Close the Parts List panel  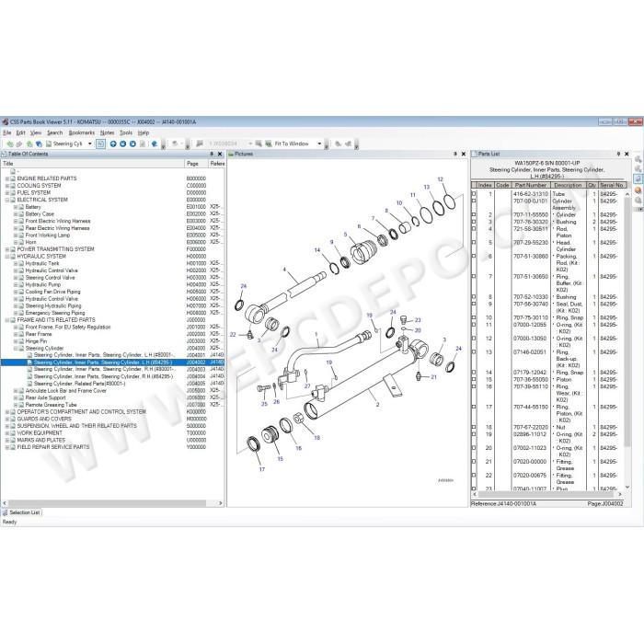[627, 154]
